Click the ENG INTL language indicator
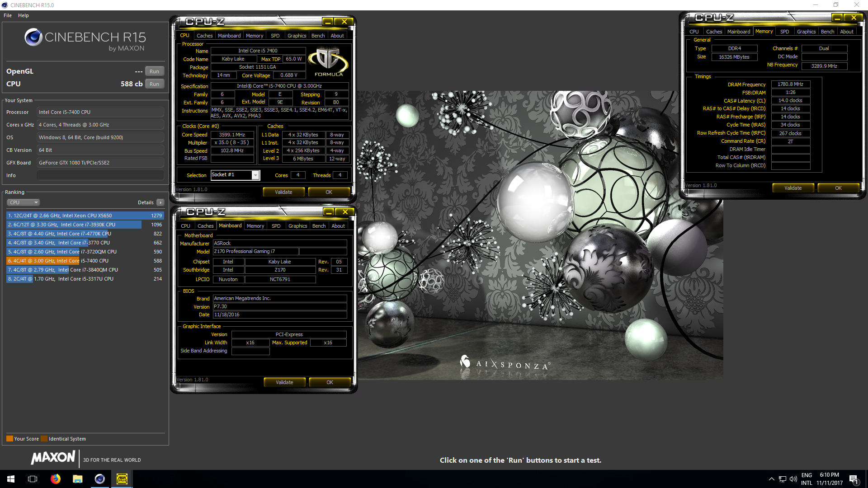 pos(807,479)
